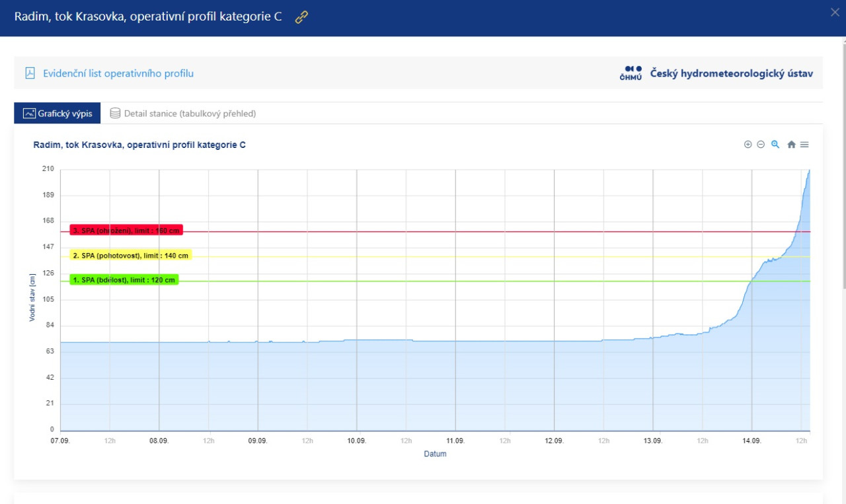
Task: Open Evidenční list operativního profilu link
Action: (118, 73)
